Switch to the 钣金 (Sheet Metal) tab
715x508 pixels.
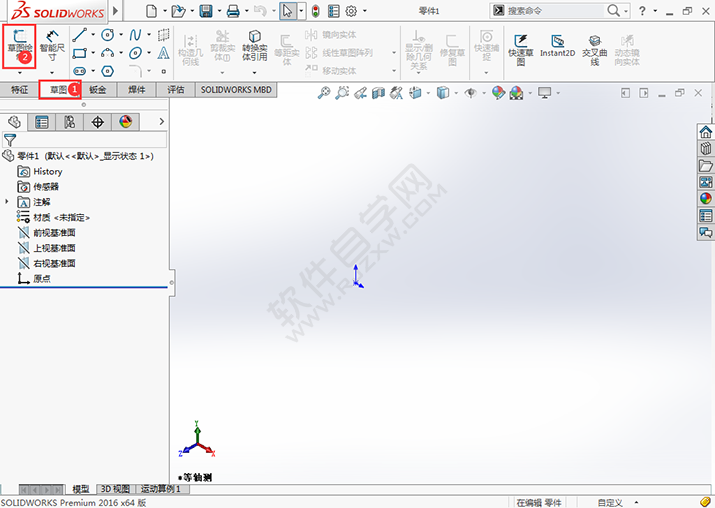pos(98,90)
